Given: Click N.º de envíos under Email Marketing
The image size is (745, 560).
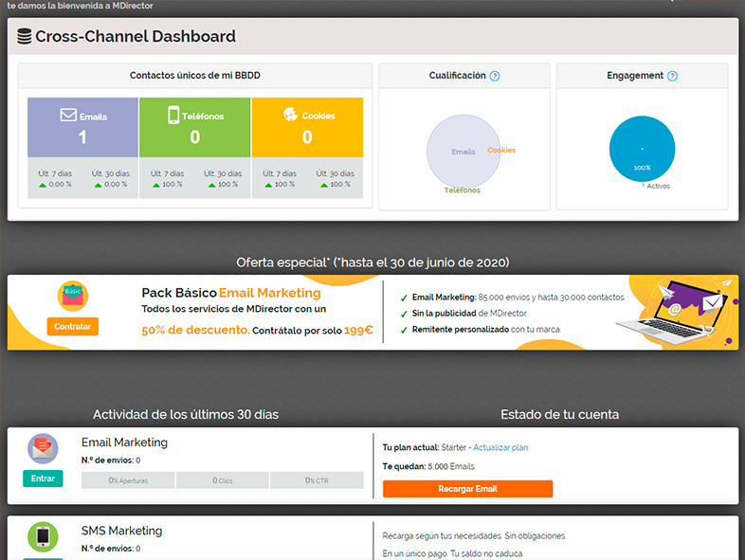Looking at the screenshot, I should [111, 461].
